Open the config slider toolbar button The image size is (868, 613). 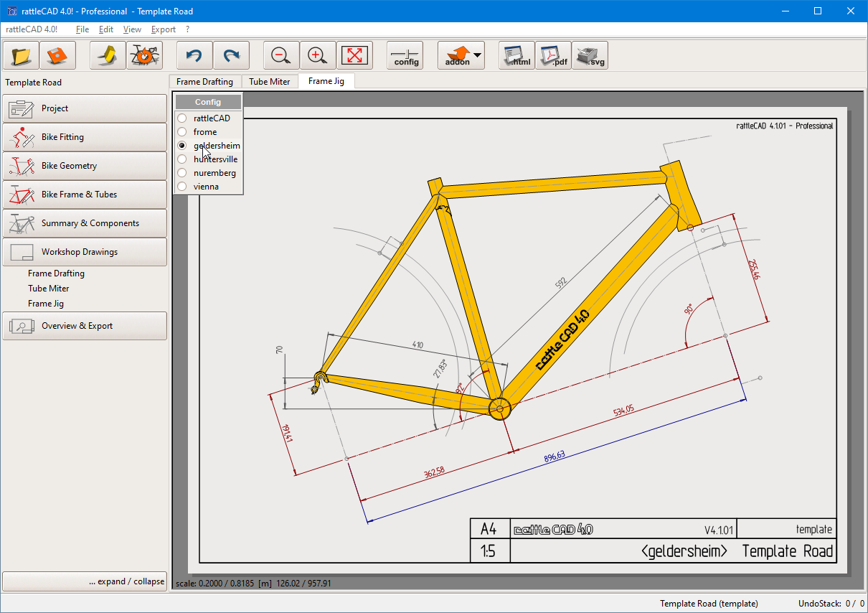click(406, 55)
